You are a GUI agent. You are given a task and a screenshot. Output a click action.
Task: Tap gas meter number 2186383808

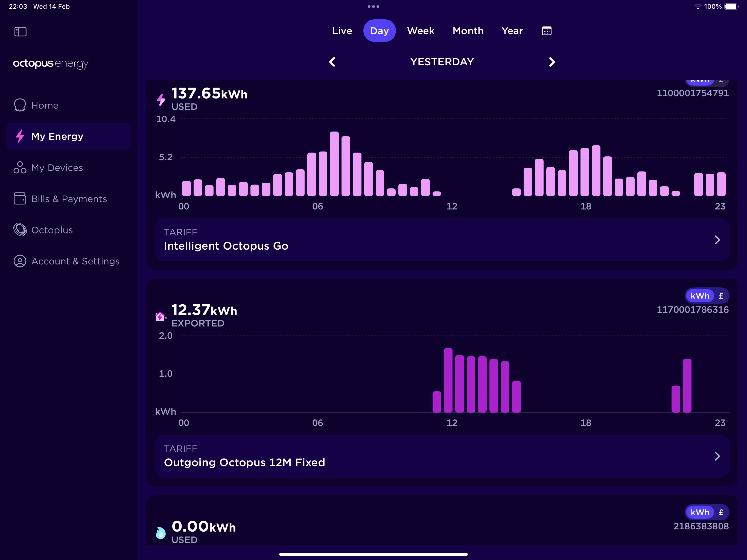[701, 526]
